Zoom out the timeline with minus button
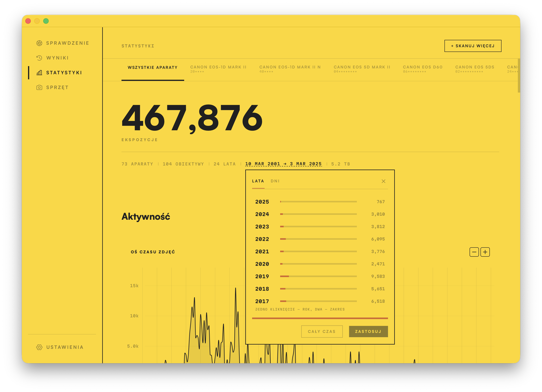This screenshot has width=542, height=392. (x=474, y=252)
